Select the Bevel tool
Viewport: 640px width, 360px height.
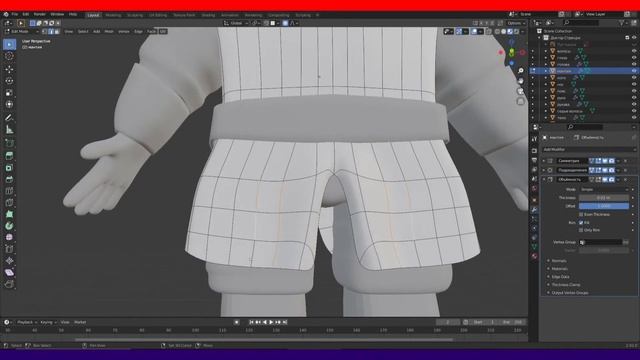pos(9,179)
